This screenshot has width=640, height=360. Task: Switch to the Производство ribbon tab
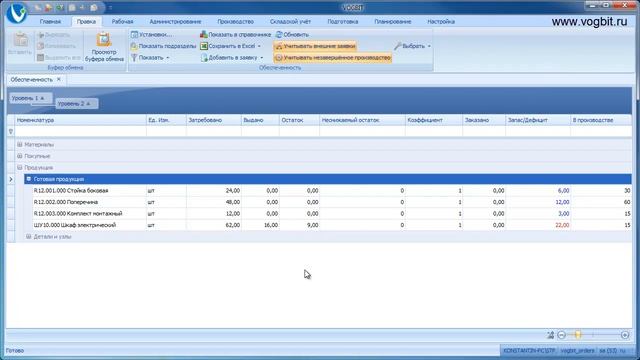tap(236, 22)
